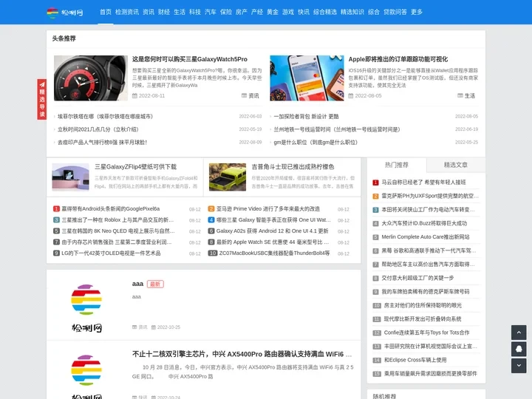
Task: Open sidebar item 和Eclipse Cross车辆上使用
Action: [x=415, y=360]
